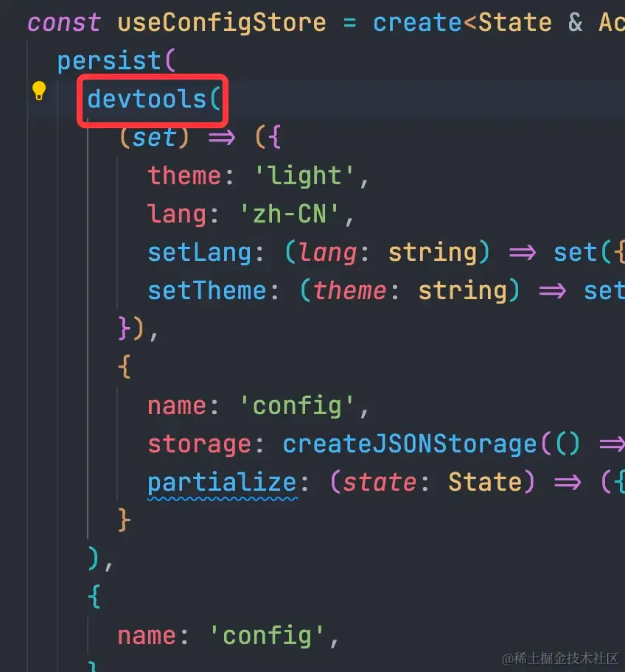Click the italic theme parameter in setTheme

pyautogui.click(x=350, y=290)
